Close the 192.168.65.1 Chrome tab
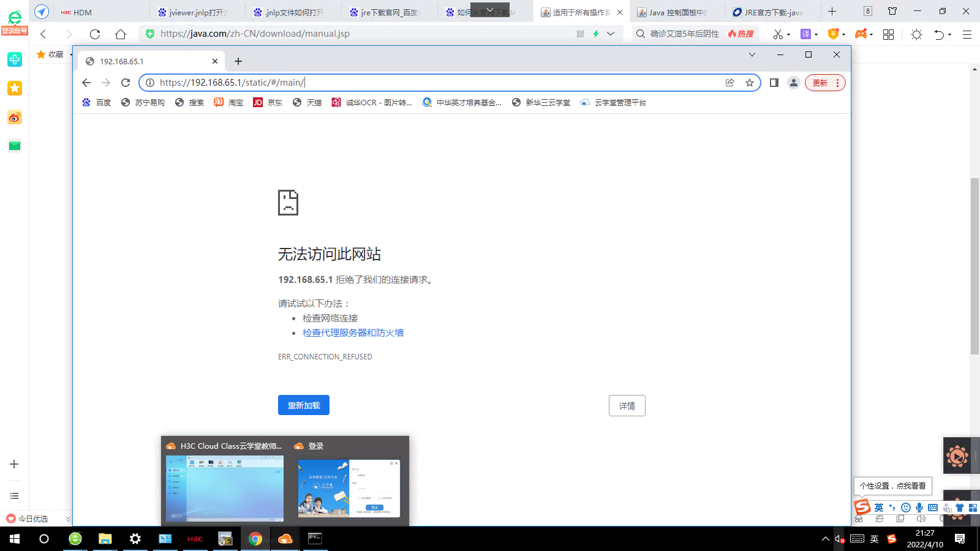The image size is (980, 551). tap(215, 61)
